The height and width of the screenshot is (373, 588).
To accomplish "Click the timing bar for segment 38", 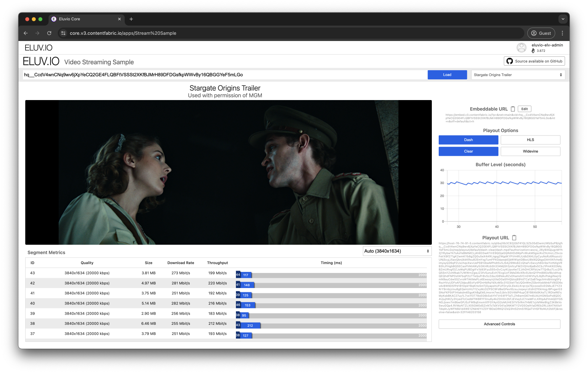I will (331, 325).
